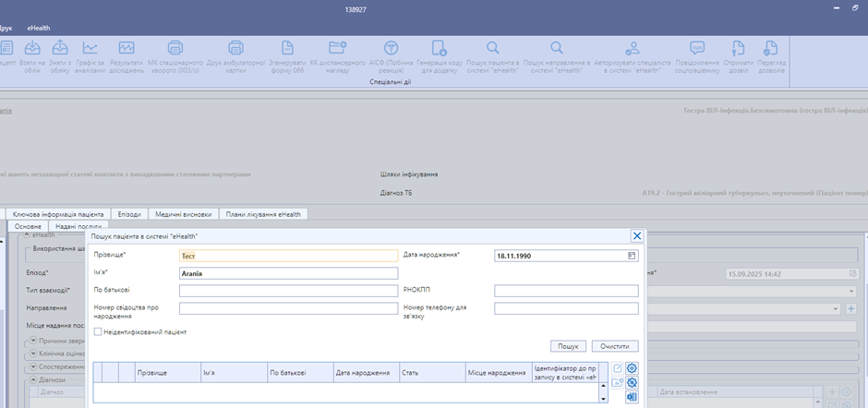
Task: Open "Повідомлення соцпрацівнику" message icon
Action: pos(697,49)
